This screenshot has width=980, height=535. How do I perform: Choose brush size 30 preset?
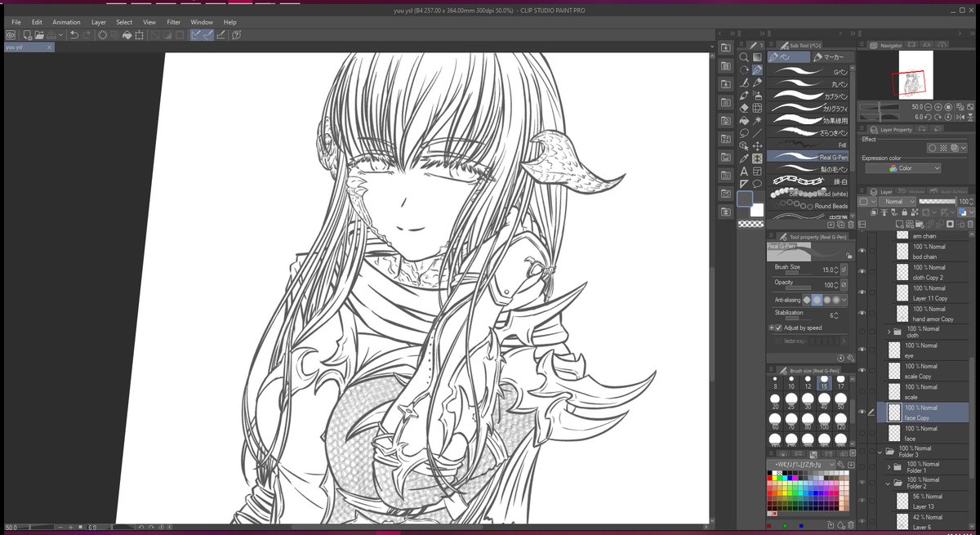(x=808, y=399)
